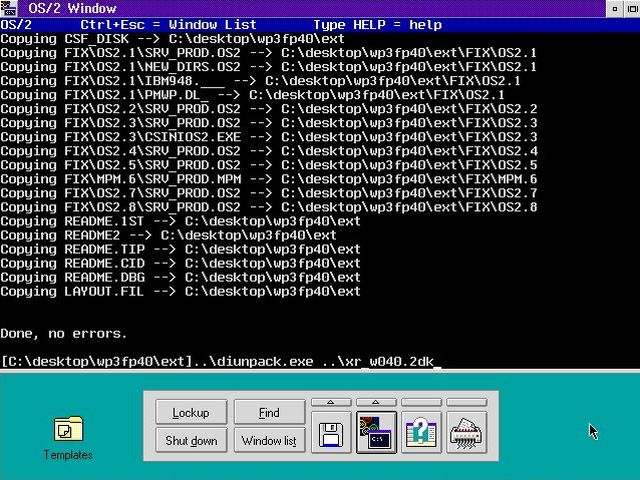Open the OS/2 Window system menu icon
Viewport: 640px width, 480px height.
[9, 9]
